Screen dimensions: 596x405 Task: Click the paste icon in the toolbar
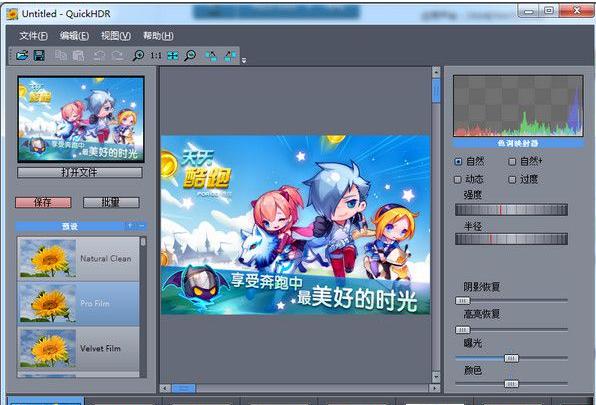(x=78, y=55)
